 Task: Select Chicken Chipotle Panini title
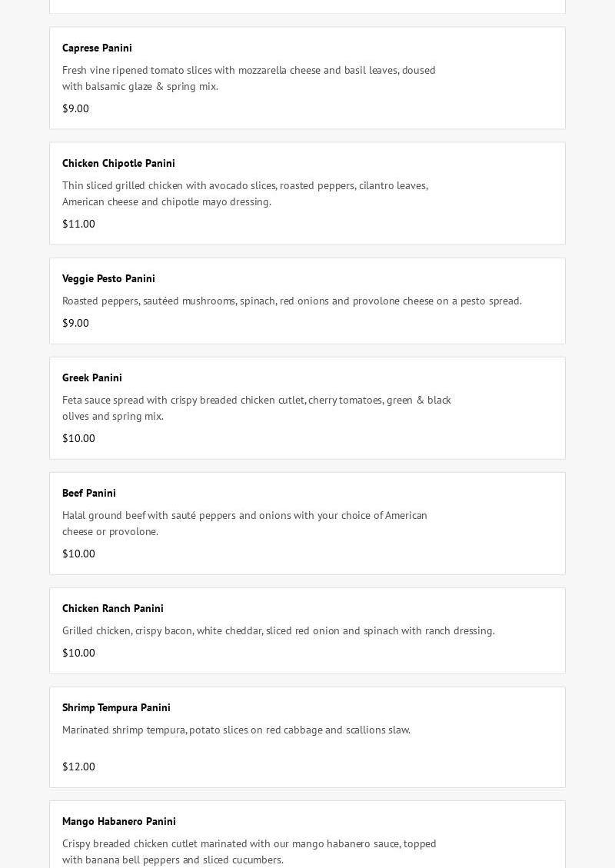coord(118,163)
